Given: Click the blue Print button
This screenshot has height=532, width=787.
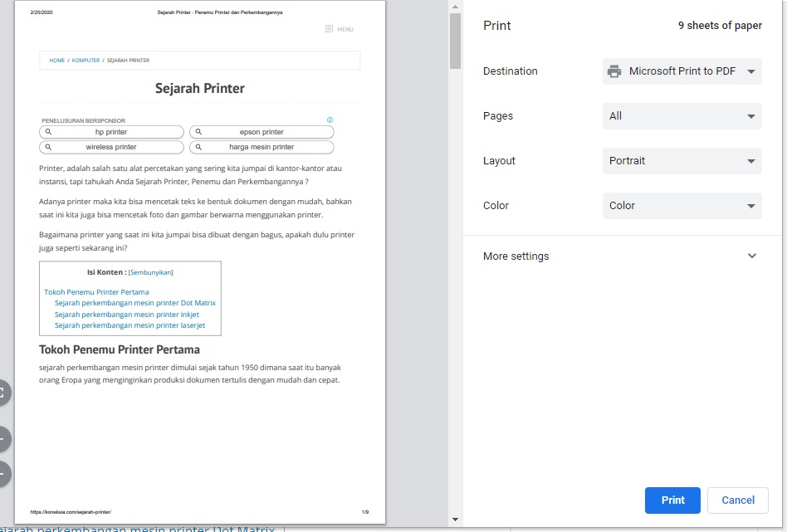Looking at the screenshot, I should 672,500.
